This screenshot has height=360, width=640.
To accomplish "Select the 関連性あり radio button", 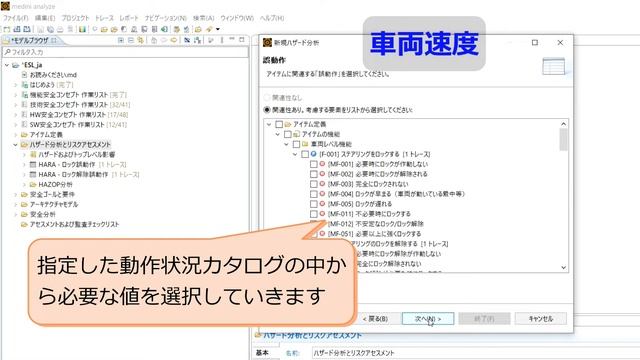I will coord(267,110).
